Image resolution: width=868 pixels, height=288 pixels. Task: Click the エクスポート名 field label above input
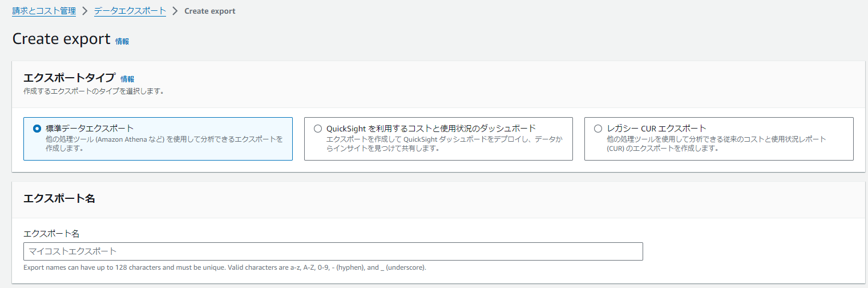(x=51, y=233)
